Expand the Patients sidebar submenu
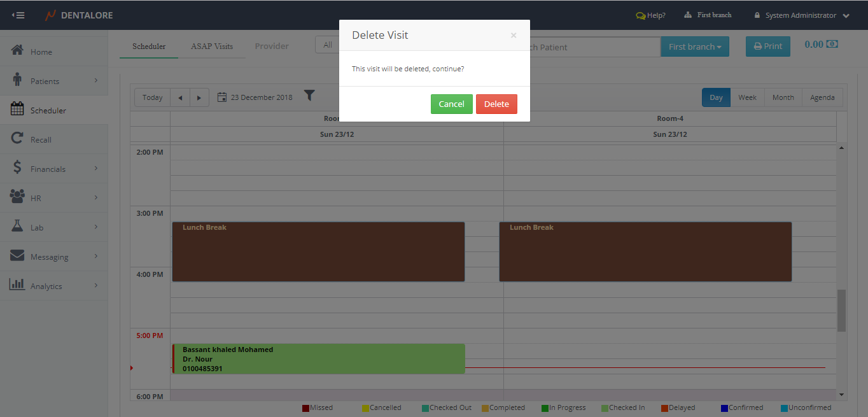The width and height of the screenshot is (868, 417). click(x=96, y=80)
